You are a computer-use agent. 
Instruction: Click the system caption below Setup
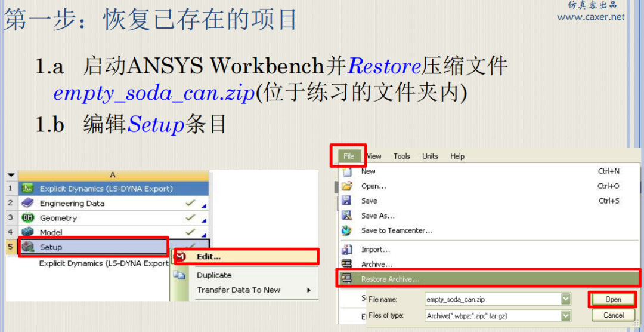[104, 263]
